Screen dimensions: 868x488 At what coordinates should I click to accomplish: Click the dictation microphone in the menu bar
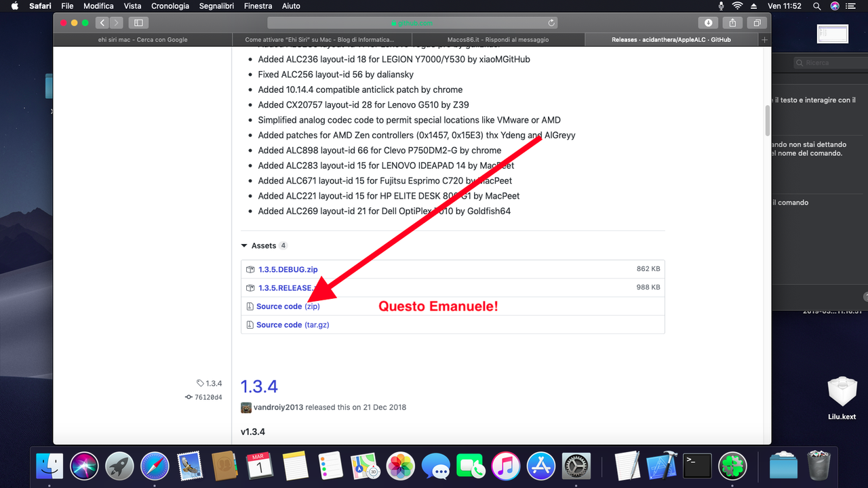[x=722, y=6]
